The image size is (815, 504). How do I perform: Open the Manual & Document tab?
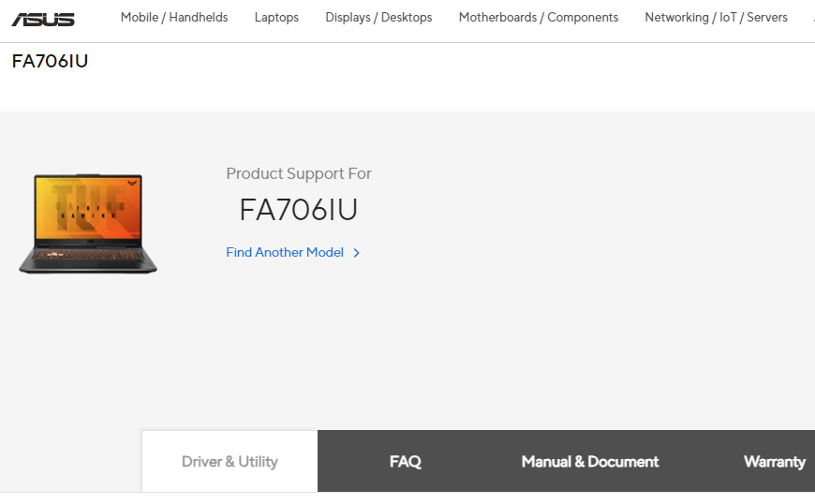tap(590, 462)
